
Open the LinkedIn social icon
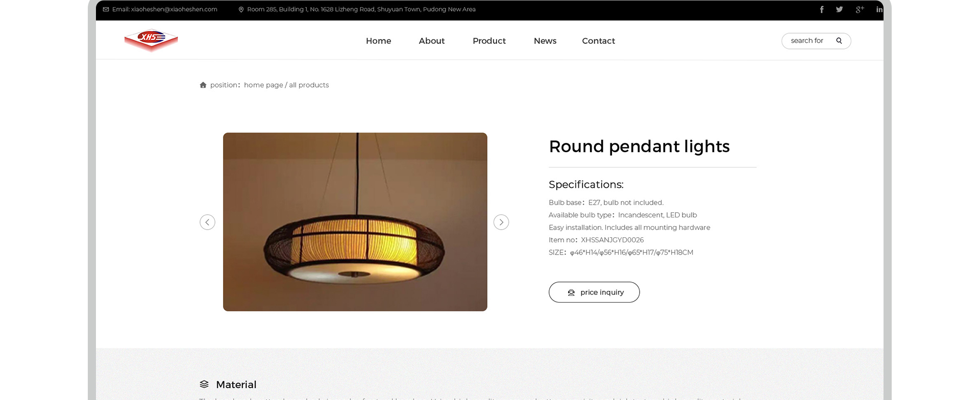(x=879, y=9)
